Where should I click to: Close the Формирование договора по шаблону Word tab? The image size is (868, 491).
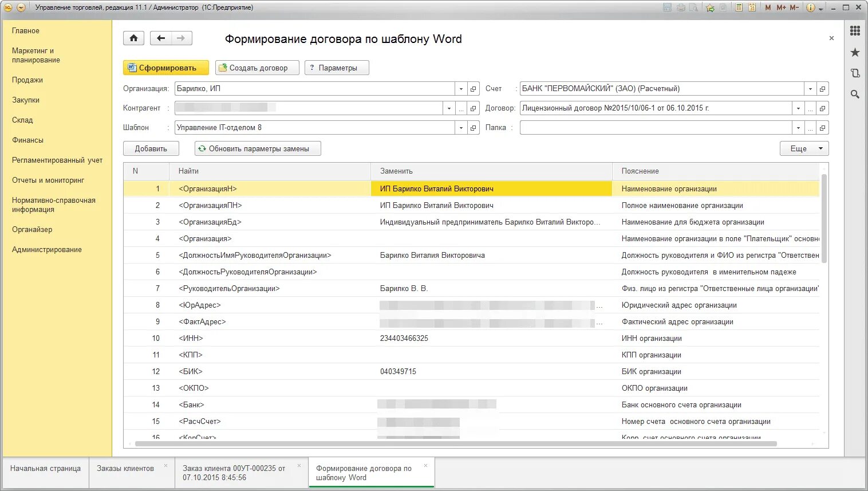point(425,465)
